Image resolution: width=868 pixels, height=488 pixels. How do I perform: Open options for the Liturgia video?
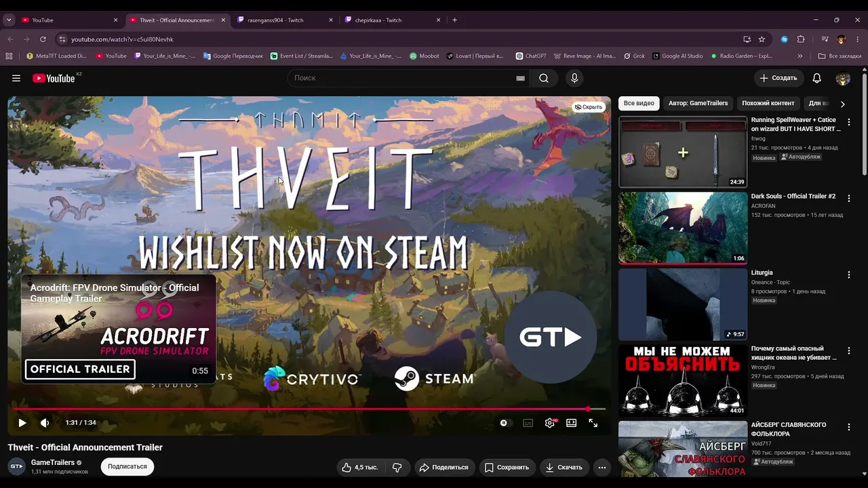(x=848, y=274)
